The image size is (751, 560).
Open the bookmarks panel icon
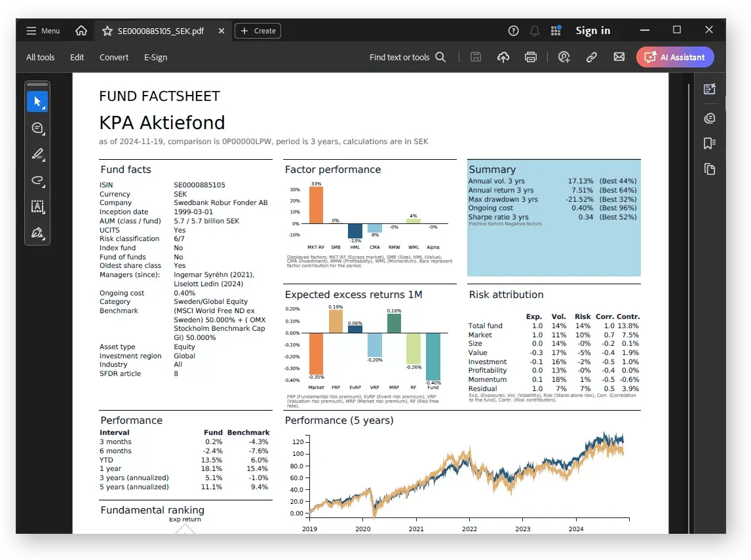coord(709,143)
